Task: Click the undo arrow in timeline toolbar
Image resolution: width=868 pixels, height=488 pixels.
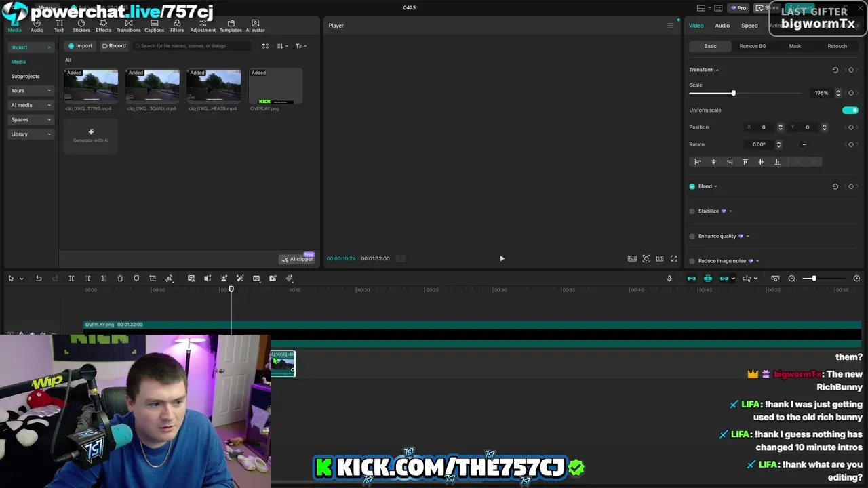Action: pos(39,279)
